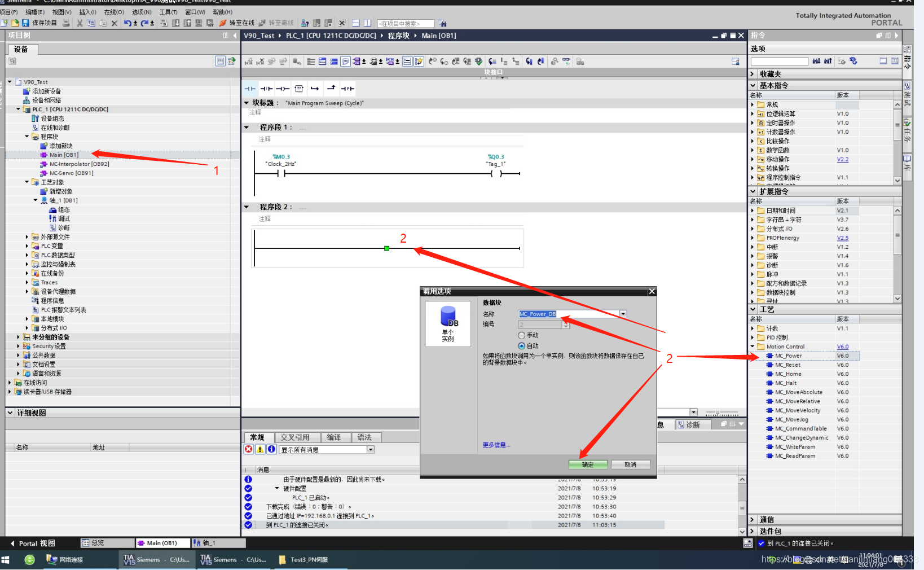Click the Portal 视图 button
The image size is (924, 570).
click(x=33, y=543)
